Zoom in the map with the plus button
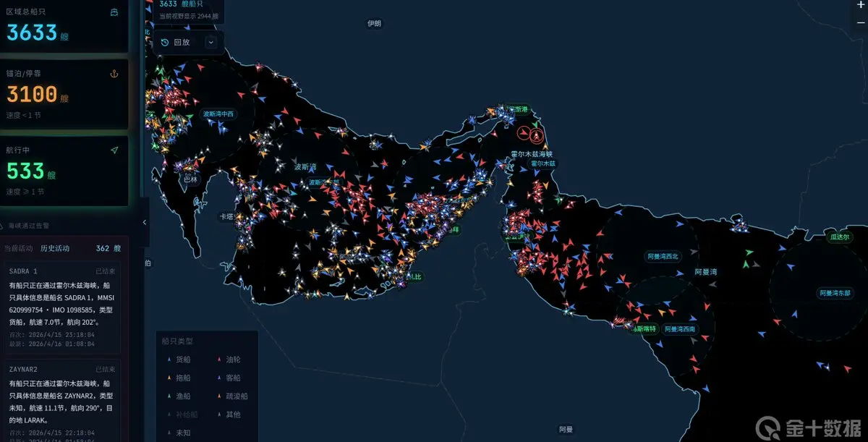 tap(860, 5)
